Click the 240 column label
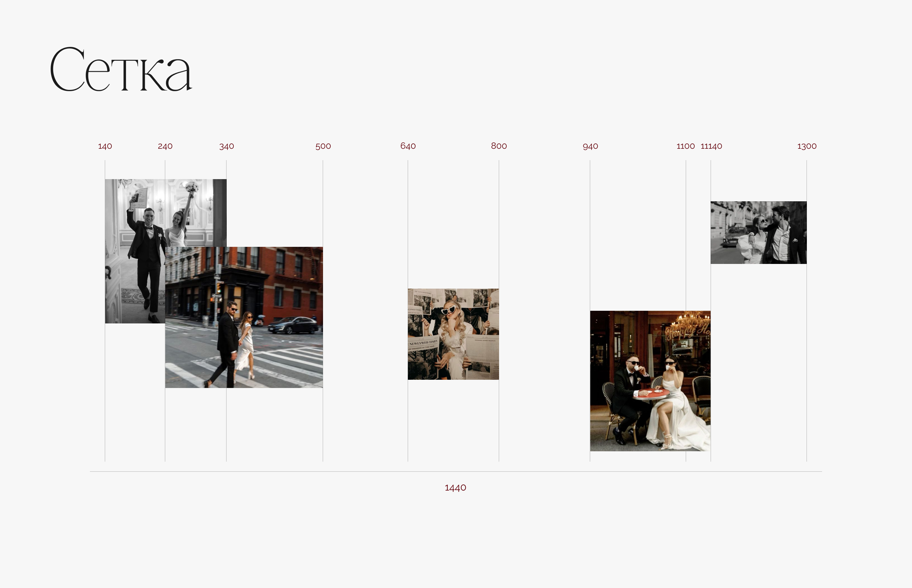This screenshot has height=588, width=912. (x=165, y=146)
